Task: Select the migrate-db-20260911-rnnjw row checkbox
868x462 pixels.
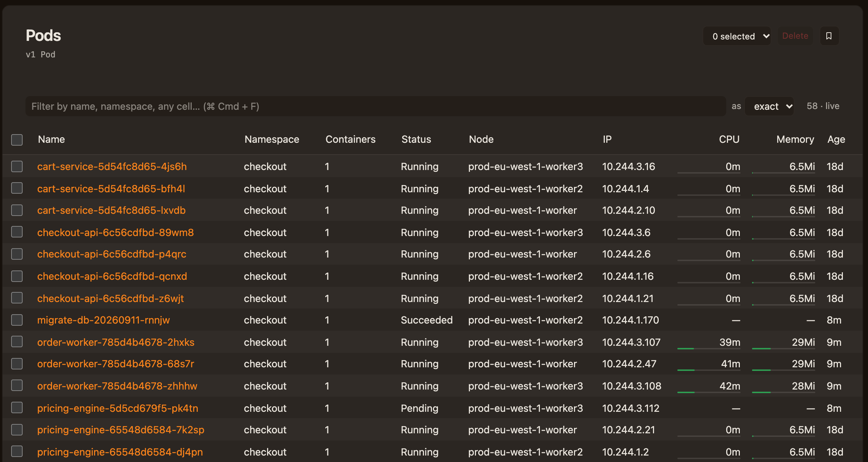Action: coord(17,320)
